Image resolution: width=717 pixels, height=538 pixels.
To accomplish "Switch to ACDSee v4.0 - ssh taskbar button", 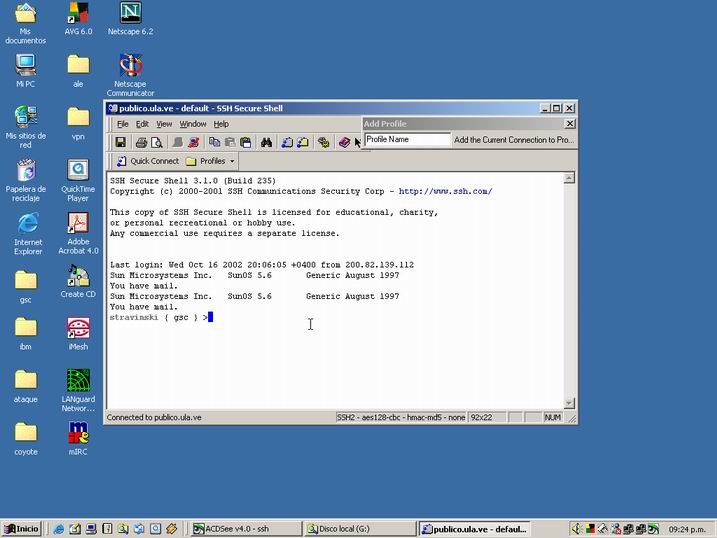I will point(246,529).
